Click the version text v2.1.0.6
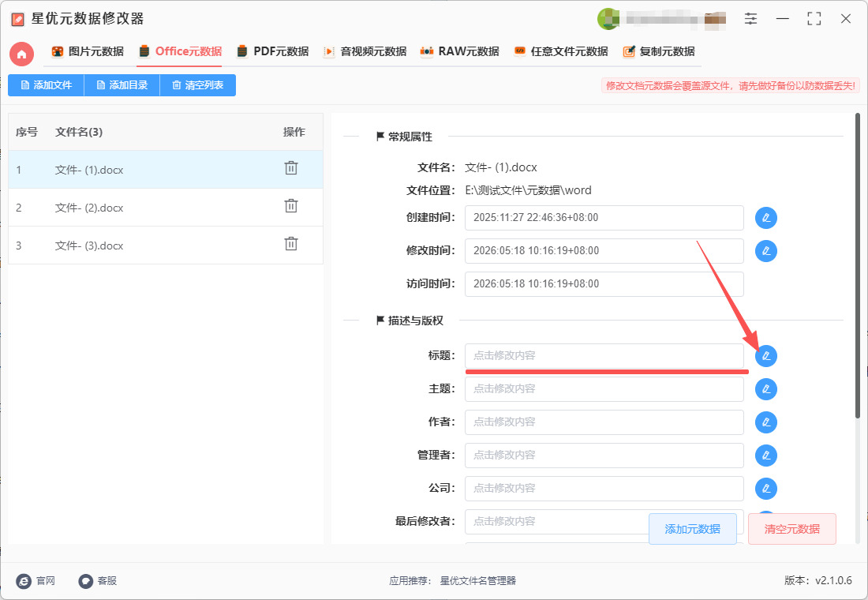This screenshot has width=868, height=600. pos(833,580)
